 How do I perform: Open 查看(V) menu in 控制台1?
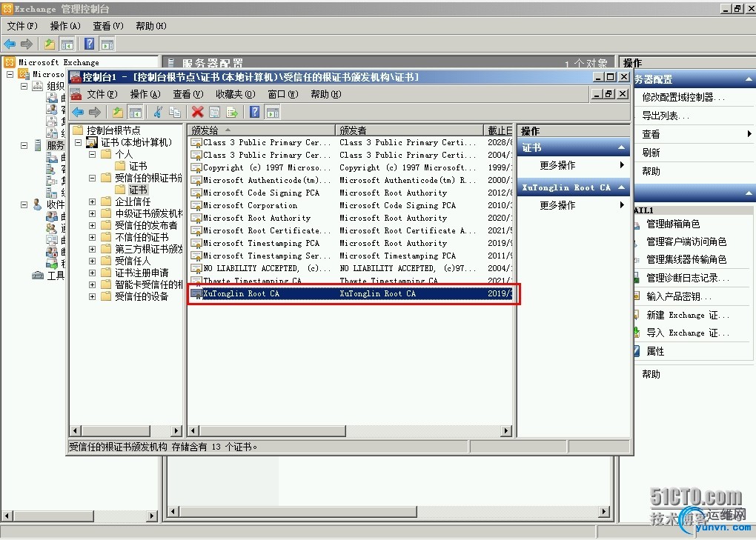tap(188, 94)
